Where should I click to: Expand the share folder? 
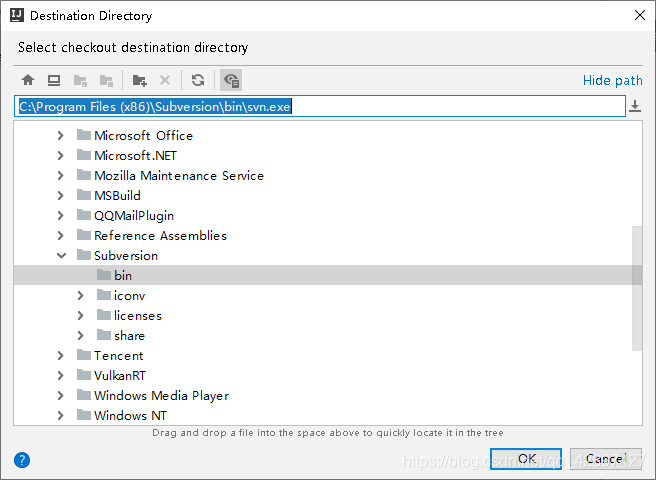pos(81,336)
